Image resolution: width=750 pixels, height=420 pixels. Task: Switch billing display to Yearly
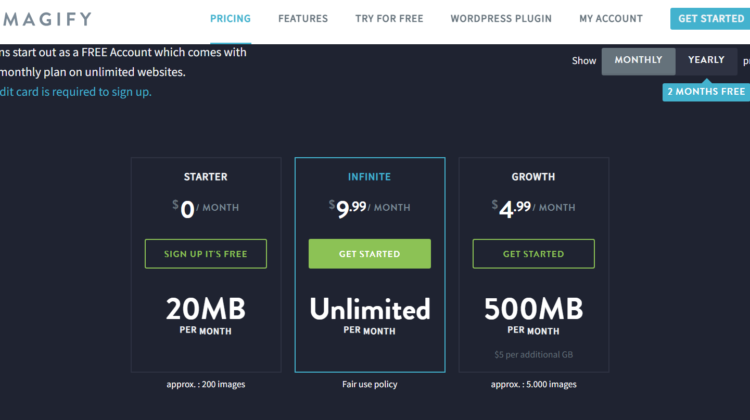tap(705, 61)
